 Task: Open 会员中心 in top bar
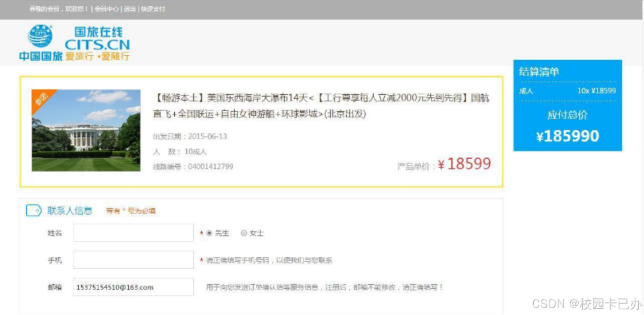[106, 9]
